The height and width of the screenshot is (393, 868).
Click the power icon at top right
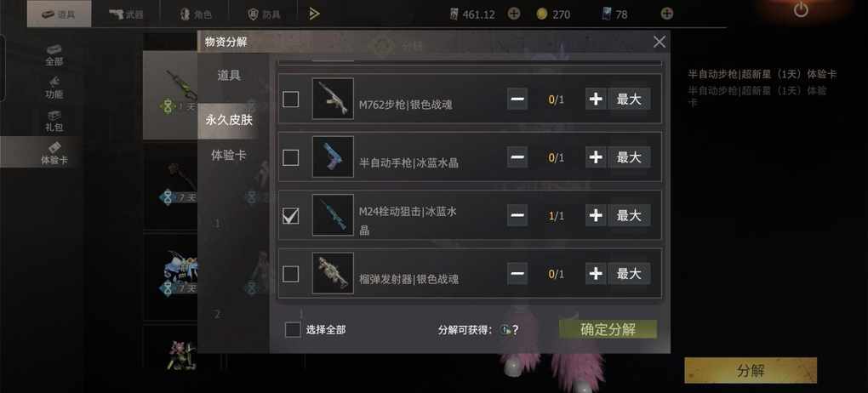pos(801,9)
